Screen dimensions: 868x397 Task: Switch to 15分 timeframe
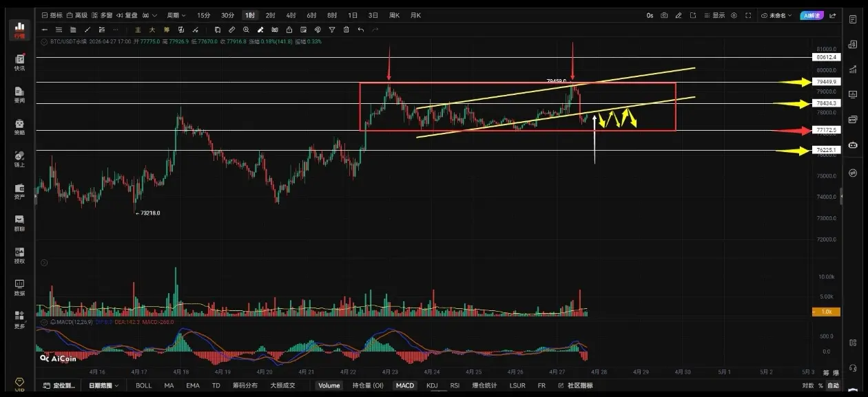click(204, 15)
